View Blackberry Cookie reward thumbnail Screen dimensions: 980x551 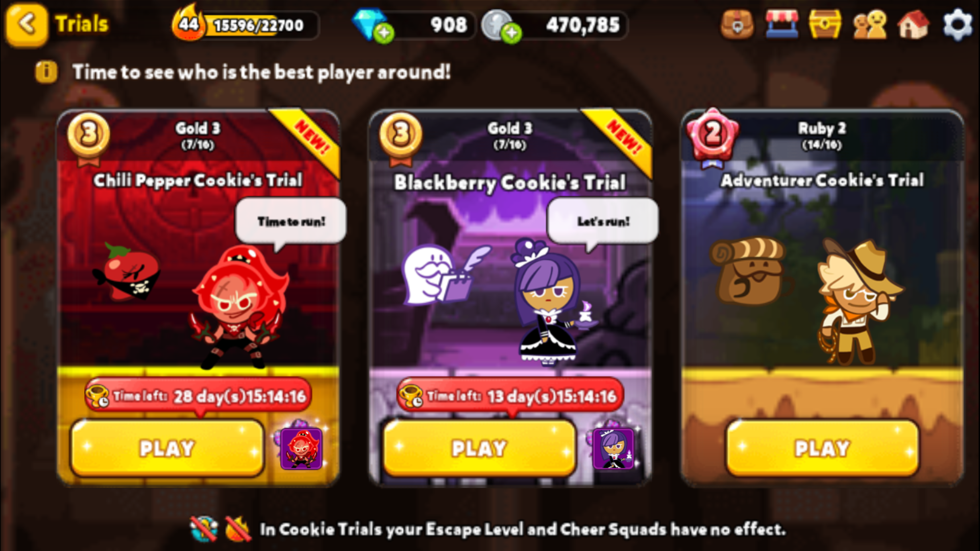tap(613, 448)
